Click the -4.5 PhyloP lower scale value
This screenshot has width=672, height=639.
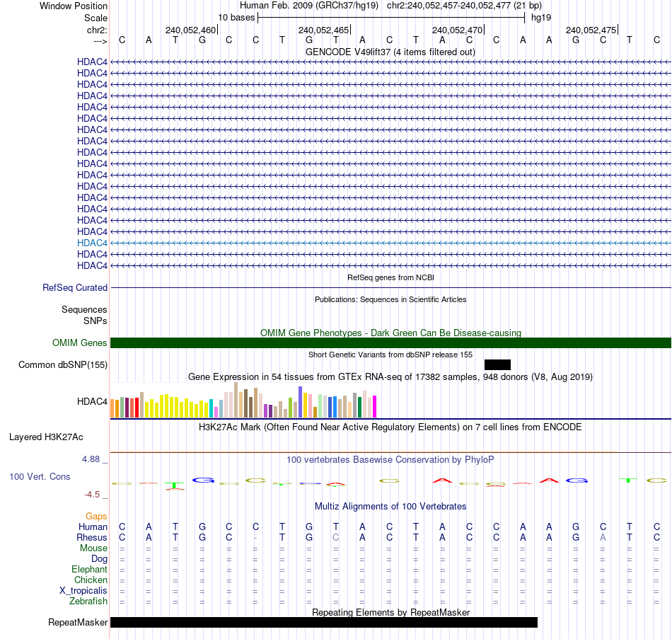tap(92, 495)
